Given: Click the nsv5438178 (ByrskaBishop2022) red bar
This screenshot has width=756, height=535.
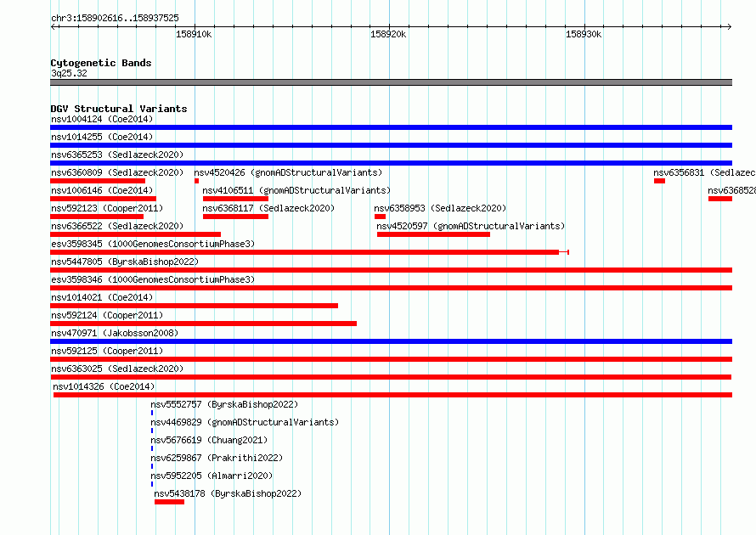Looking at the screenshot, I should (169, 502).
